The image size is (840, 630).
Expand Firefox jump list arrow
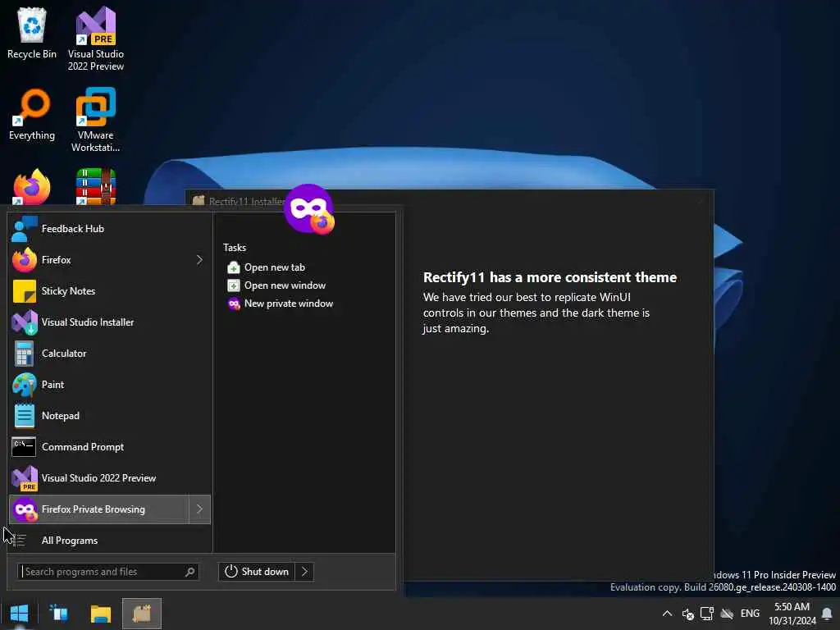click(199, 260)
